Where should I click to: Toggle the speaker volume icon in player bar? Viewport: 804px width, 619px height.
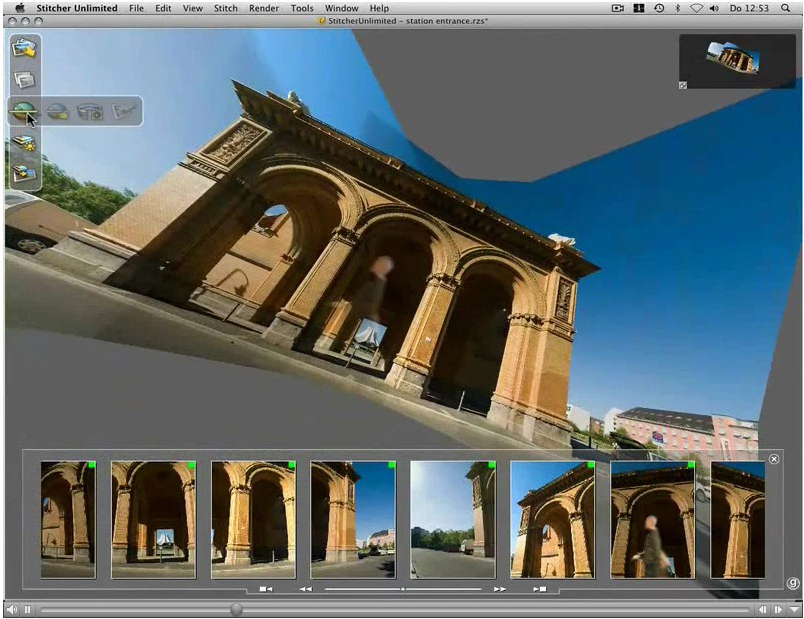[11, 609]
